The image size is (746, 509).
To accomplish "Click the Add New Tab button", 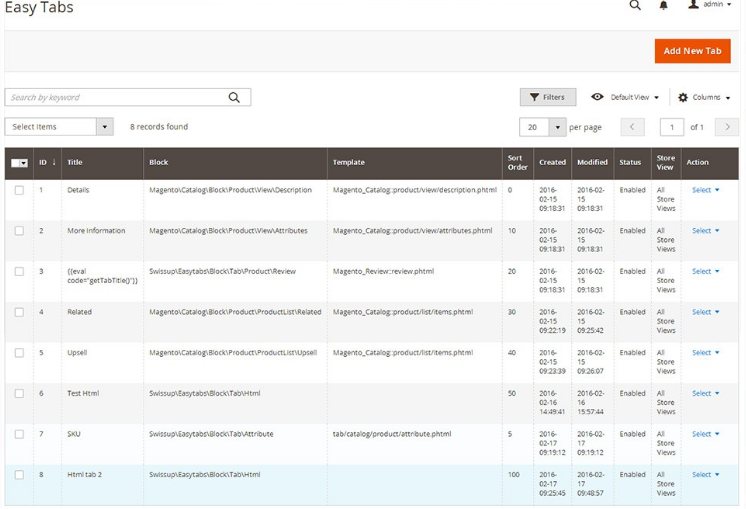I will click(x=692, y=51).
